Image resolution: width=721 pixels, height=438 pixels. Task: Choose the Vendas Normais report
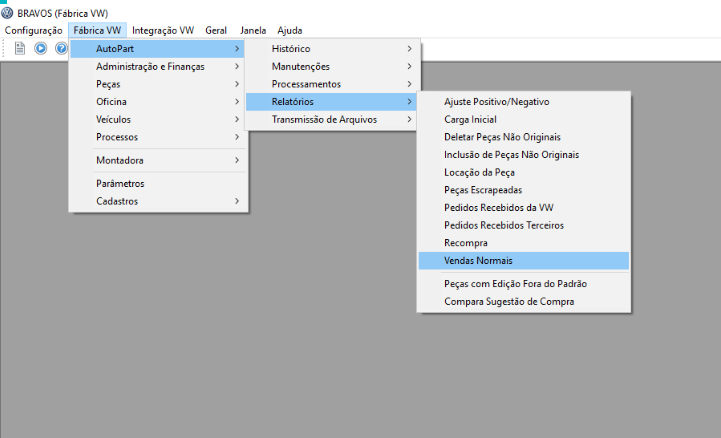[524, 261]
